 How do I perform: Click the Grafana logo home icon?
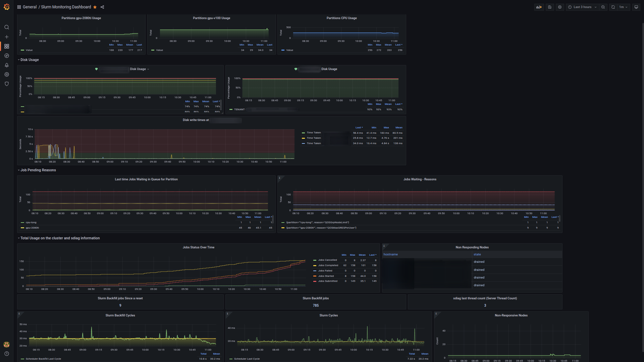point(6,7)
